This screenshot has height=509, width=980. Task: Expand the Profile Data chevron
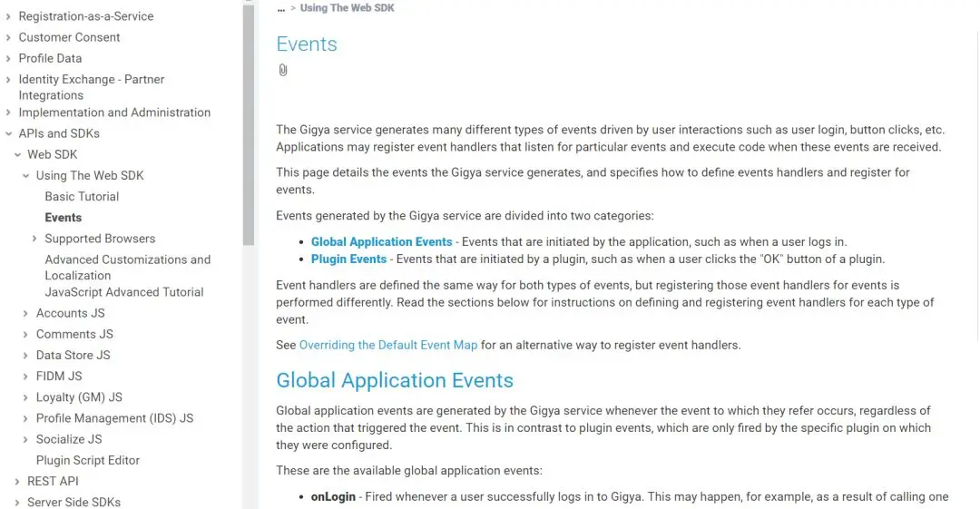tap(8, 58)
